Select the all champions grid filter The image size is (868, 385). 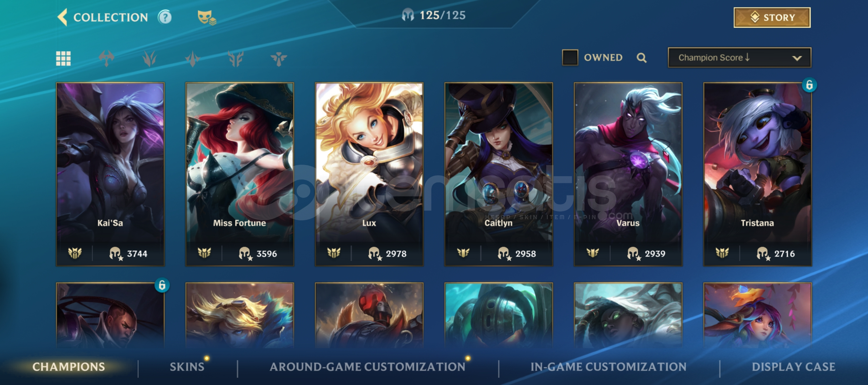pos(63,58)
